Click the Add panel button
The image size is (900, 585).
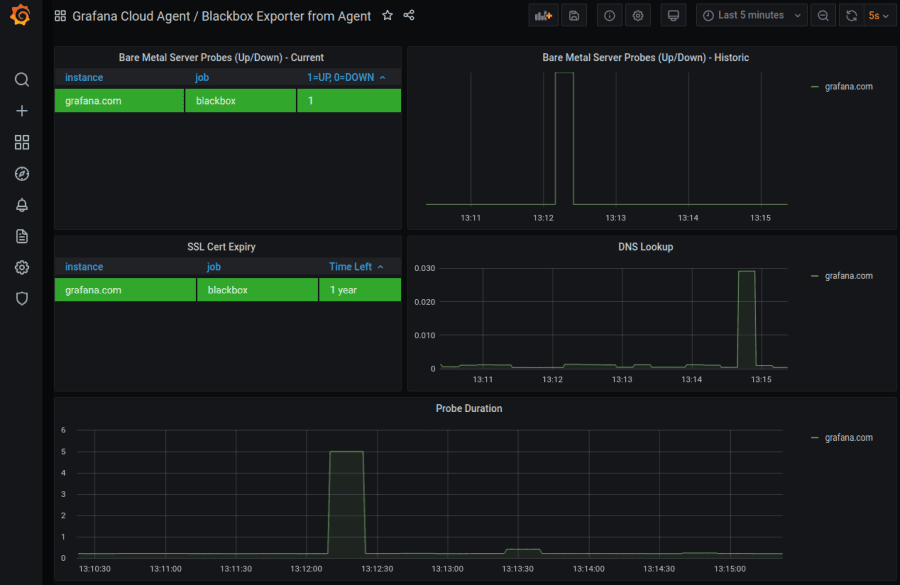(x=543, y=16)
